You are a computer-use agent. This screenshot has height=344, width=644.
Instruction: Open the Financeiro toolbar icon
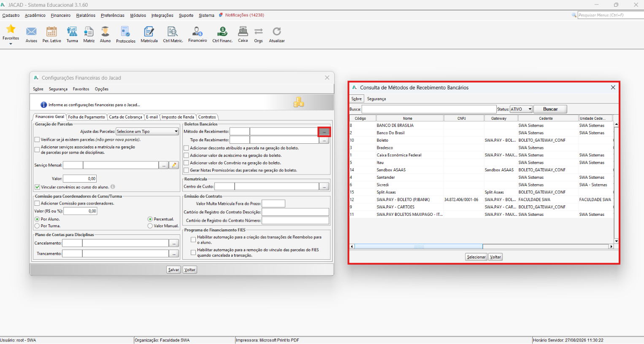(x=198, y=32)
